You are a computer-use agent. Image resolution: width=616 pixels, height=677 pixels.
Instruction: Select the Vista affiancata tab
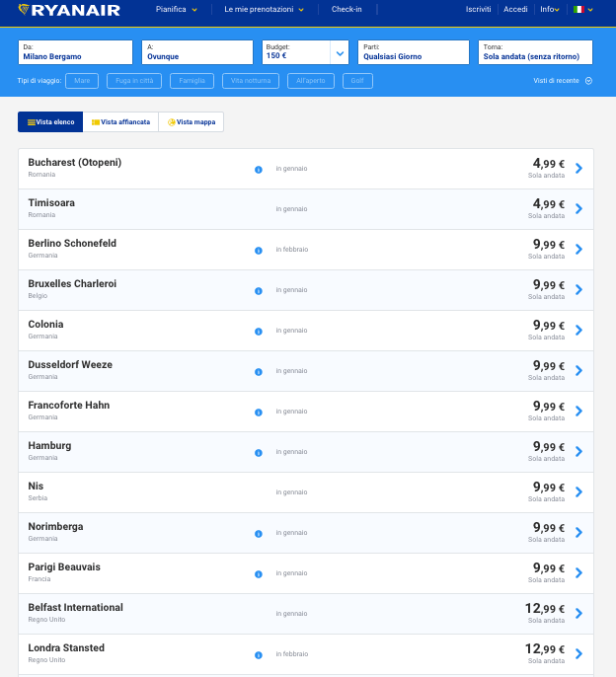point(120,122)
